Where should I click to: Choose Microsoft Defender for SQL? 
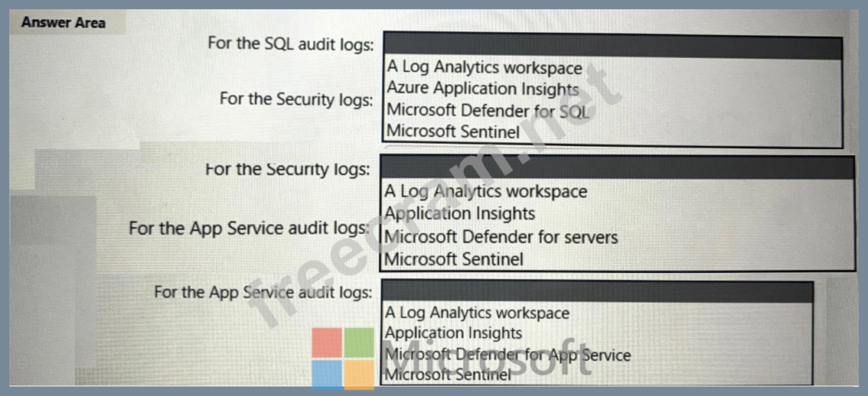(x=488, y=110)
